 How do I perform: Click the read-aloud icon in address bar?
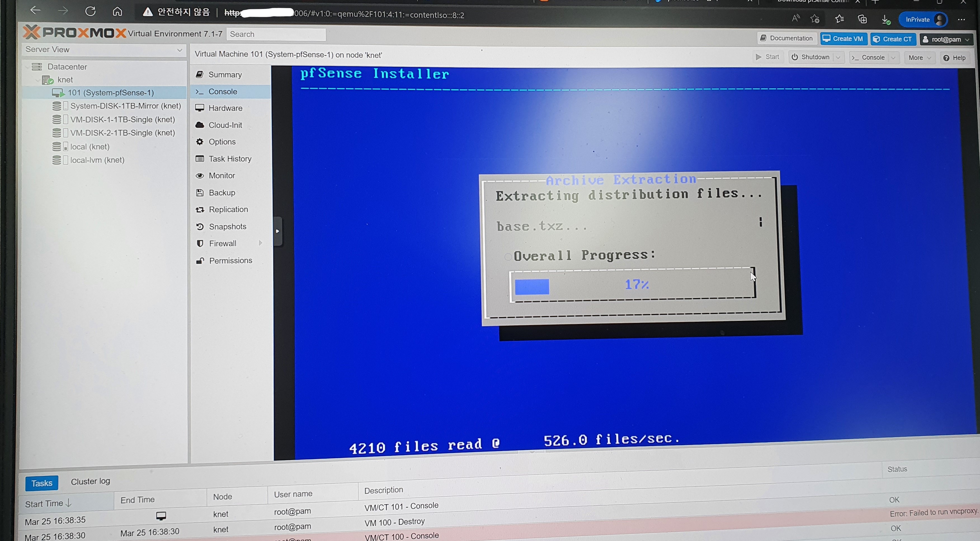[795, 18]
